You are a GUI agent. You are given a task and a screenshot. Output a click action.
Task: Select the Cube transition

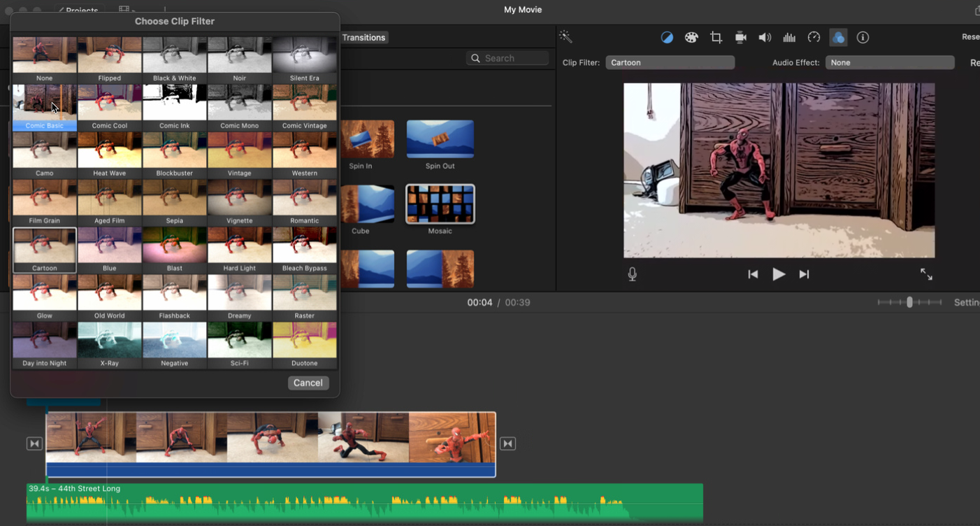[361, 210]
